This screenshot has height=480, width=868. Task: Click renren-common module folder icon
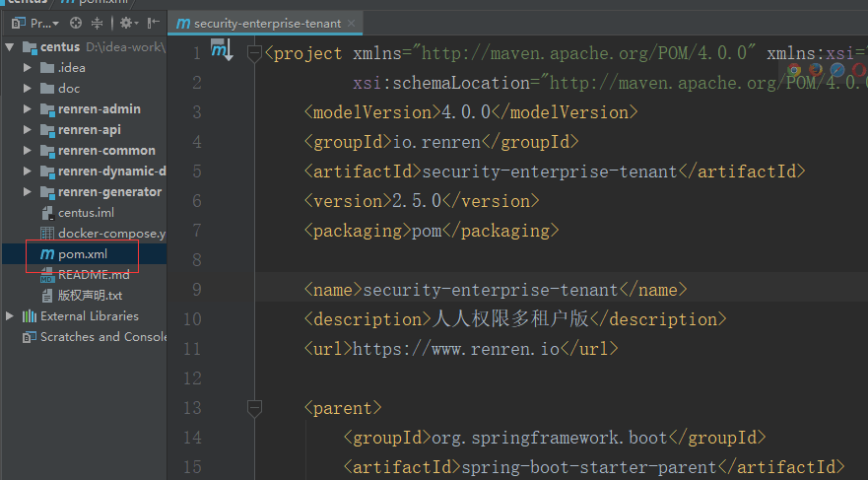click(47, 151)
